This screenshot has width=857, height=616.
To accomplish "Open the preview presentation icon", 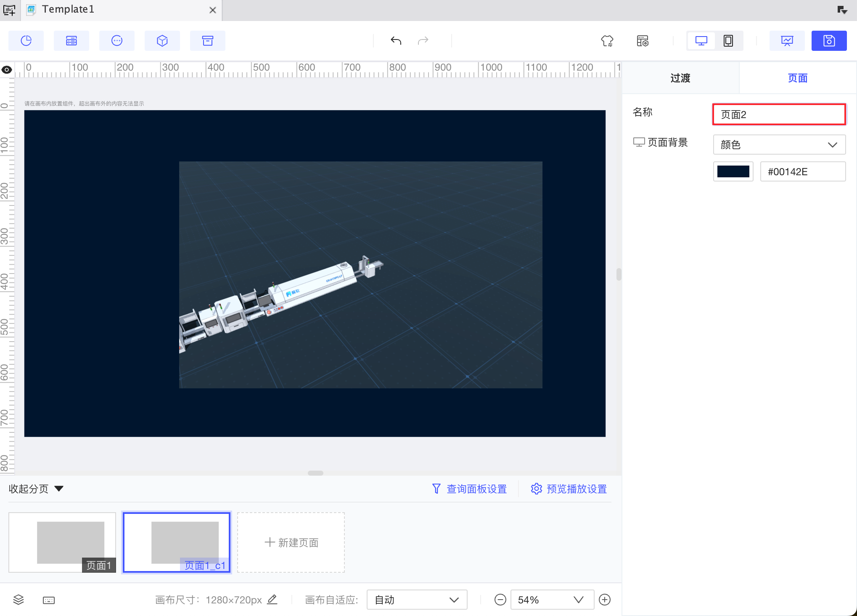I will [x=787, y=41].
